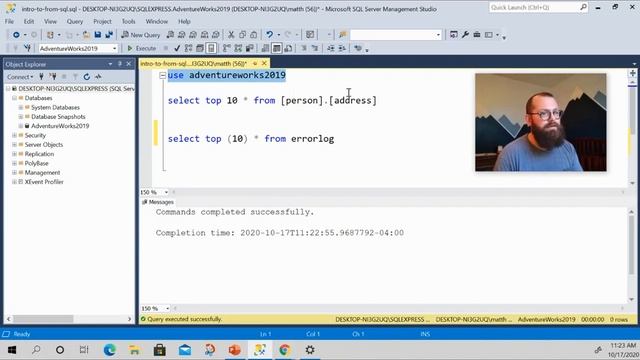Open the Query menu
Viewport: 640px width, 360px height.
[75, 21]
